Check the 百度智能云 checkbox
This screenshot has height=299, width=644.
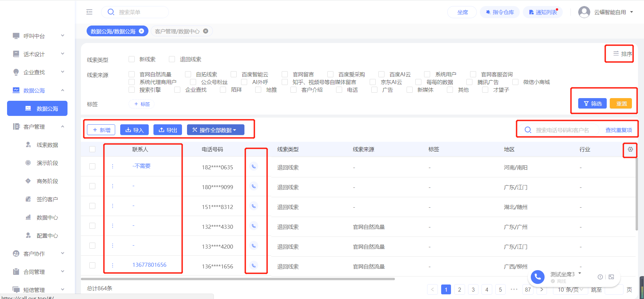point(234,74)
